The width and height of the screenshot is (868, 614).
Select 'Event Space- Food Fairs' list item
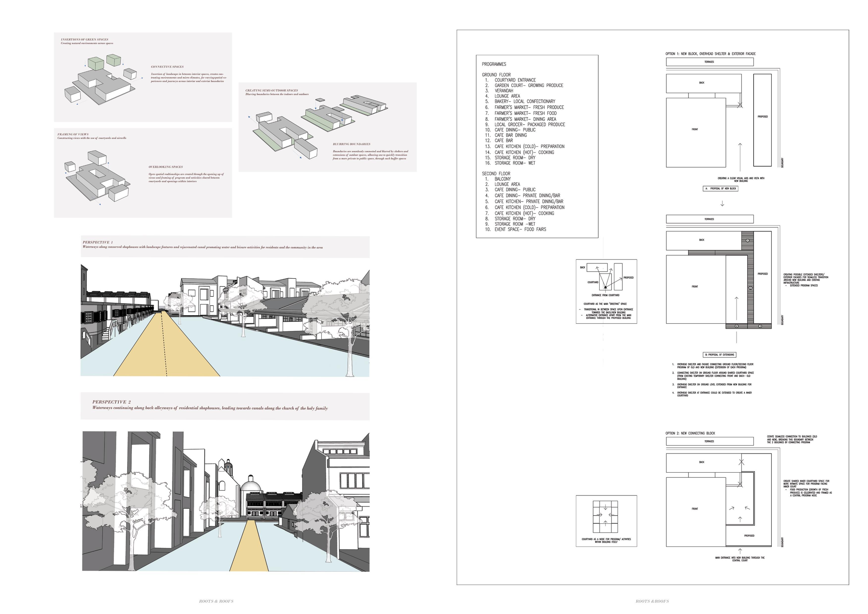(520, 229)
